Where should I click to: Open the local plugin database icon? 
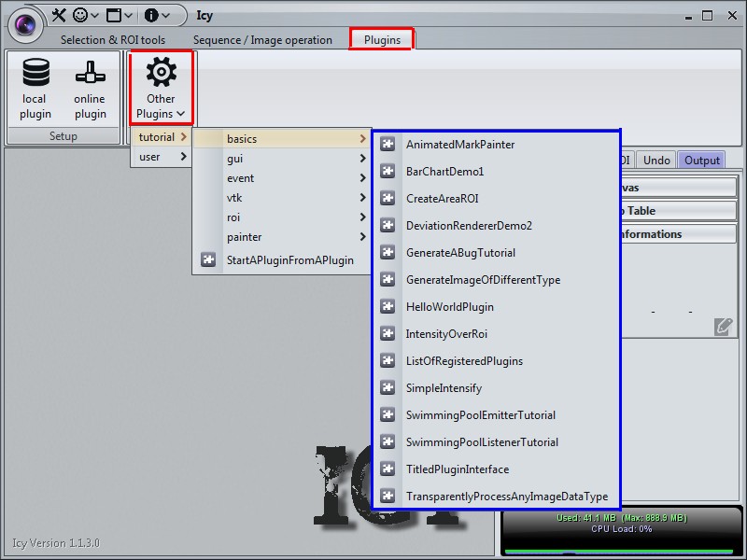pos(35,73)
